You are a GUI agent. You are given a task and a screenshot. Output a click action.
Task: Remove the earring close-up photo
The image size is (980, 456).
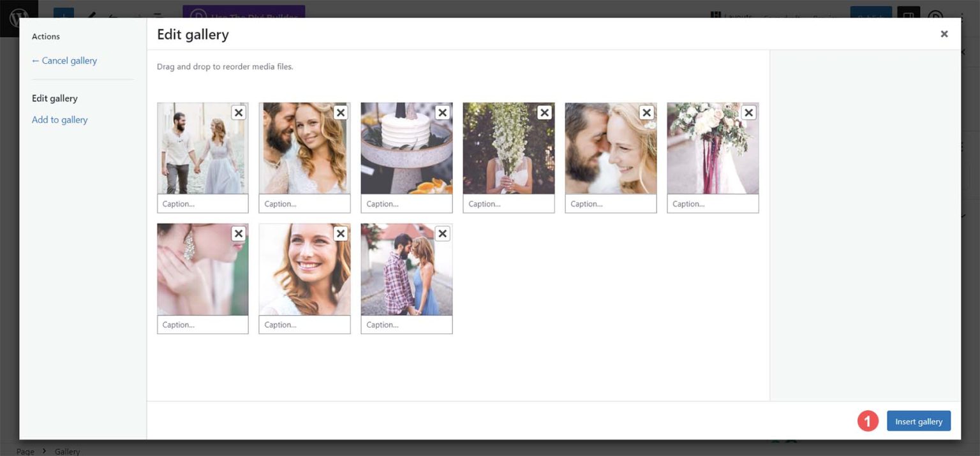click(x=238, y=233)
